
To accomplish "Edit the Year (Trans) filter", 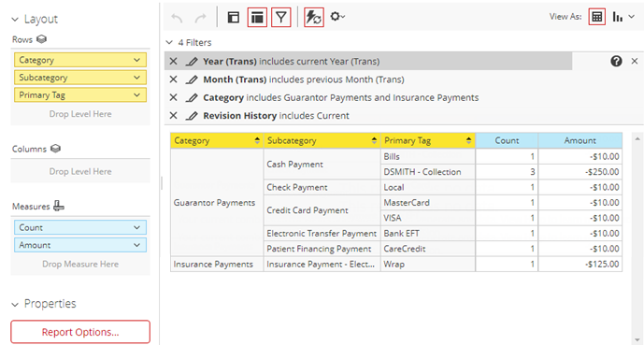I will pyautogui.click(x=192, y=61).
